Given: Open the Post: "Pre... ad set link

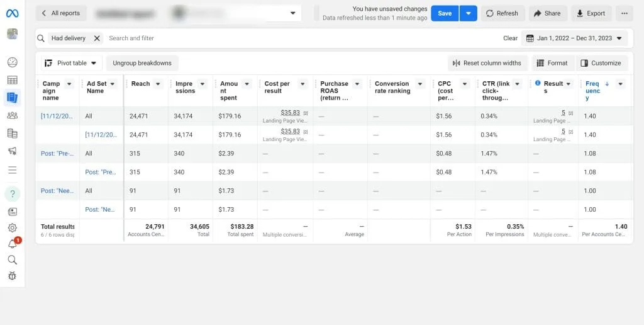Looking at the screenshot, I should [x=101, y=172].
